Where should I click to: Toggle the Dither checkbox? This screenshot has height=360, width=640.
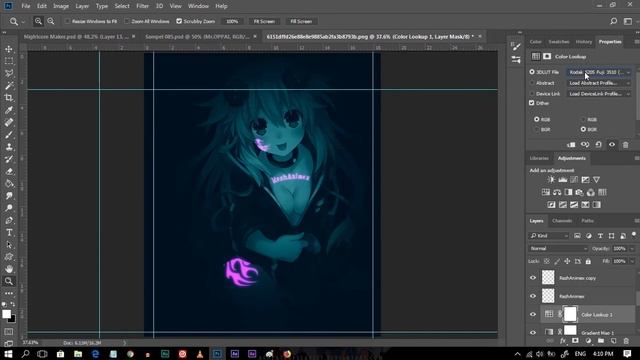[531, 103]
